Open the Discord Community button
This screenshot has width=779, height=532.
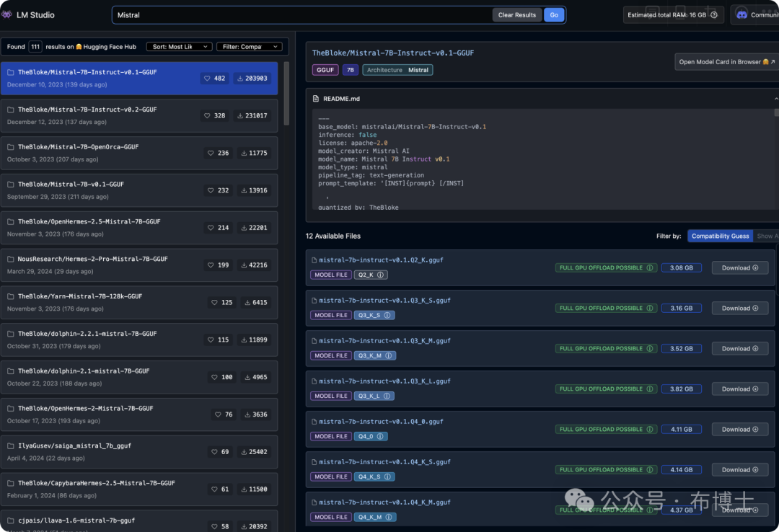[755, 15]
